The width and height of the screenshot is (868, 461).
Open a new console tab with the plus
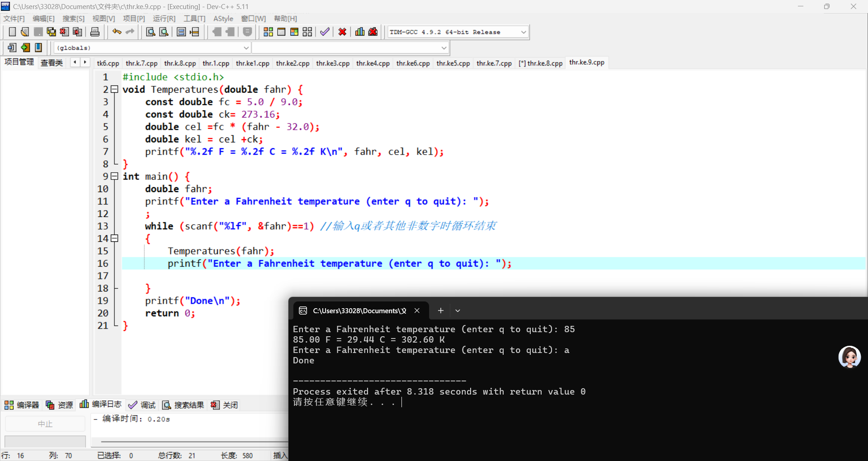click(441, 310)
